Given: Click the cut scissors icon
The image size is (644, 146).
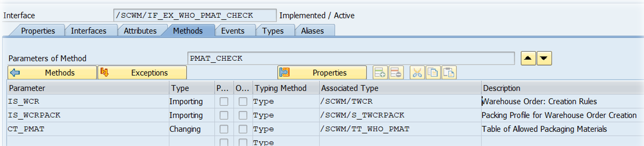Looking at the screenshot, I should tap(417, 73).
